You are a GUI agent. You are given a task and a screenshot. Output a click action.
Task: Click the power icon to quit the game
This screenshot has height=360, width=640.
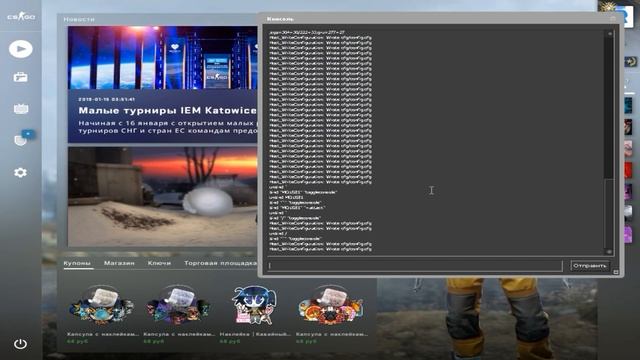pyautogui.click(x=20, y=344)
